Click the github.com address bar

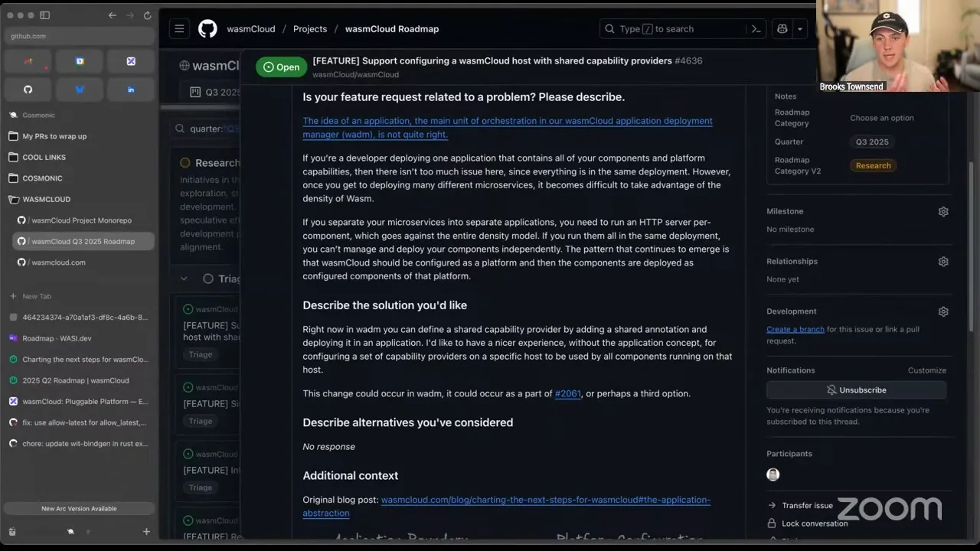pos(80,36)
